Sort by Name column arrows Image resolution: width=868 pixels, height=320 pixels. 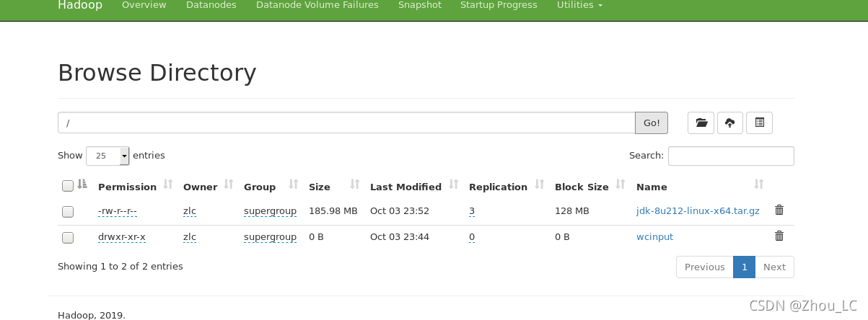(x=758, y=185)
